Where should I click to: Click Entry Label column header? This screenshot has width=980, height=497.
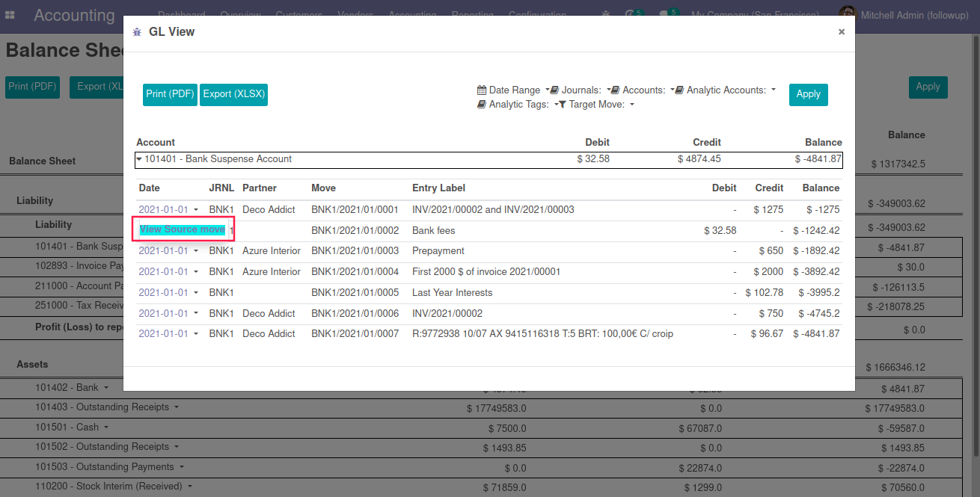coord(438,188)
